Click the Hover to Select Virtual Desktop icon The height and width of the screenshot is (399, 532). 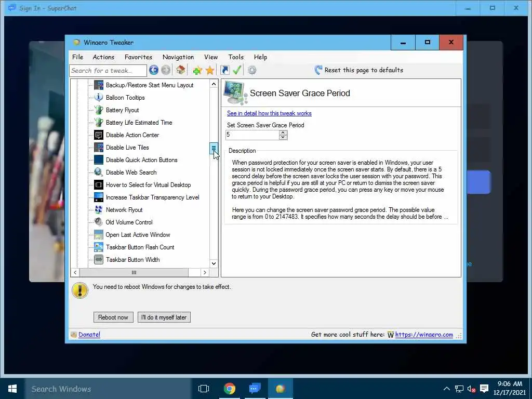(x=98, y=185)
